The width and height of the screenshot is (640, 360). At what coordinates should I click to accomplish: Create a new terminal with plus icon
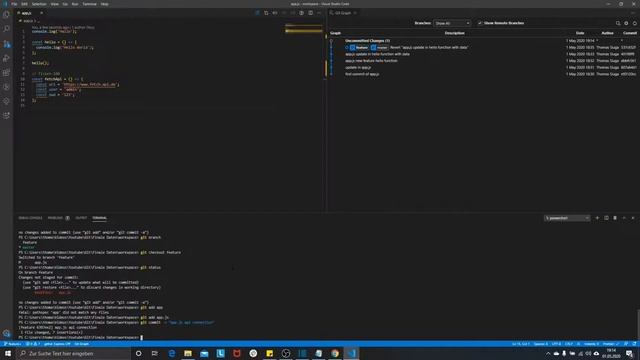click(x=597, y=218)
